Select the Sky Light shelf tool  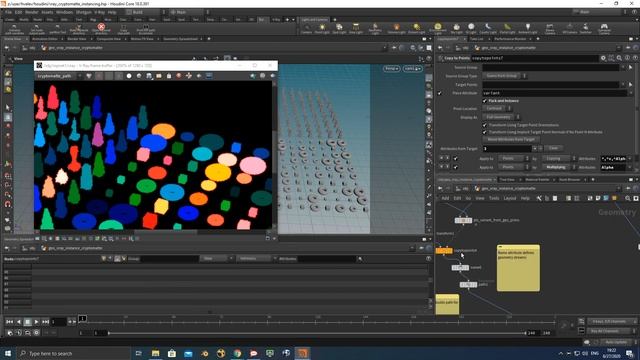point(456,29)
